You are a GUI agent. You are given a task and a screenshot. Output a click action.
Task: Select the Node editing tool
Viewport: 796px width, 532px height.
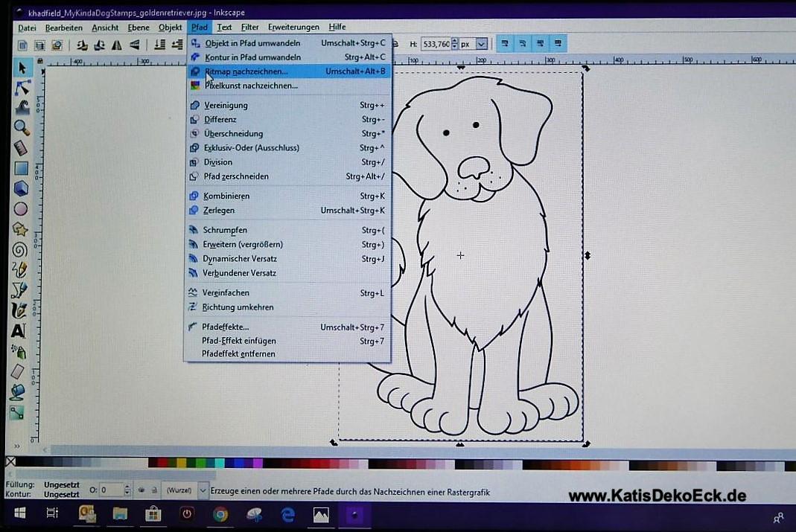pos(21,89)
